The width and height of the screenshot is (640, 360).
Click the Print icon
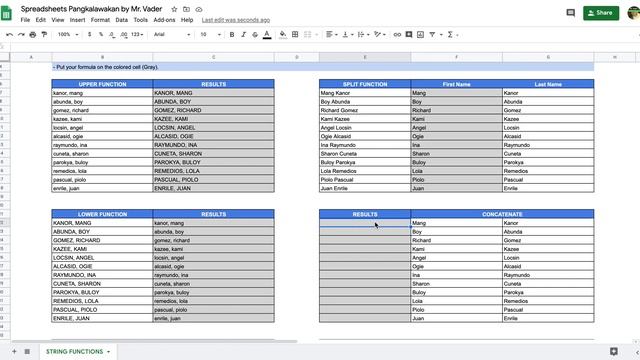(x=33, y=35)
